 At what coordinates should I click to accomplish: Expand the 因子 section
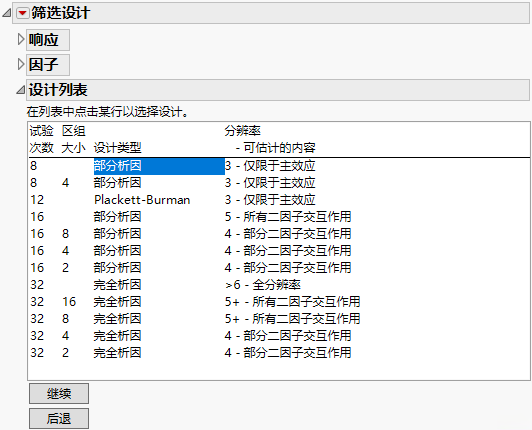tap(21, 64)
